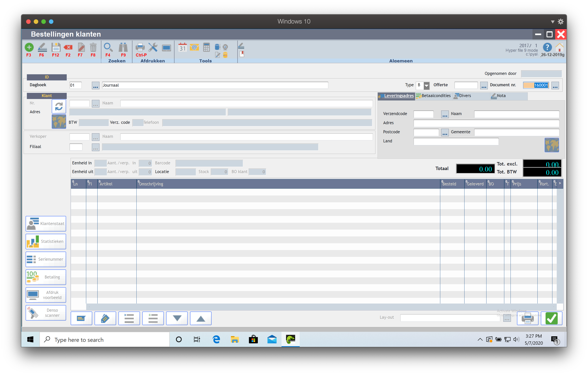This screenshot has width=588, height=375.
Task: Click the grid horizontal scrollbar
Action: tap(321, 307)
